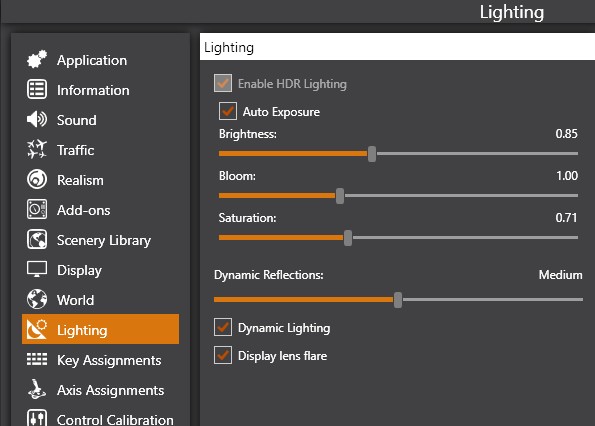Viewport: 595px width, 426px height.
Task: Toggle the Auto Exposure checkbox
Action: [228, 112]
